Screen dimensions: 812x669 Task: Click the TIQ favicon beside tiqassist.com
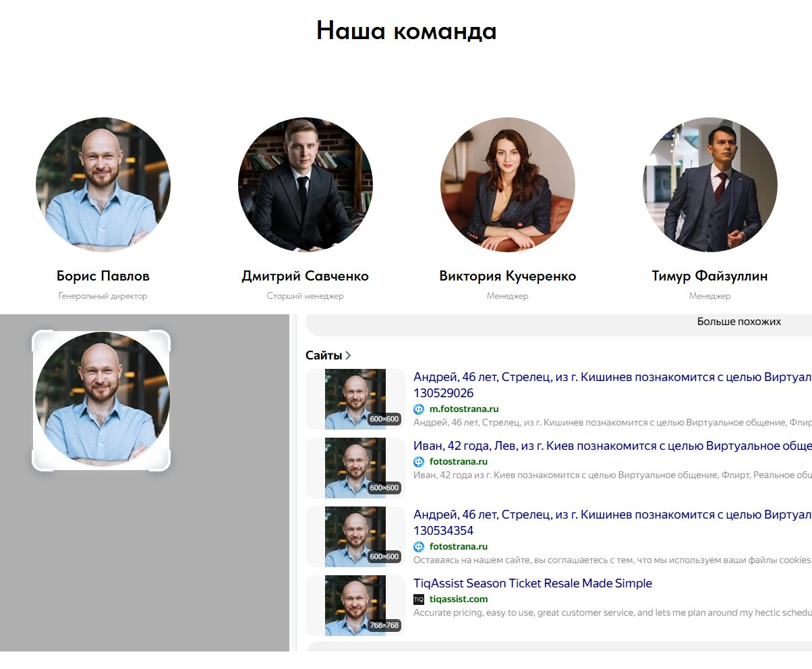pos(419,599)
